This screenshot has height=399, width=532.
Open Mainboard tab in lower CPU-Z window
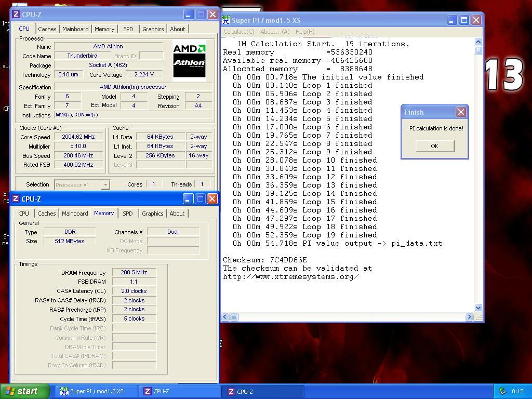75,214
